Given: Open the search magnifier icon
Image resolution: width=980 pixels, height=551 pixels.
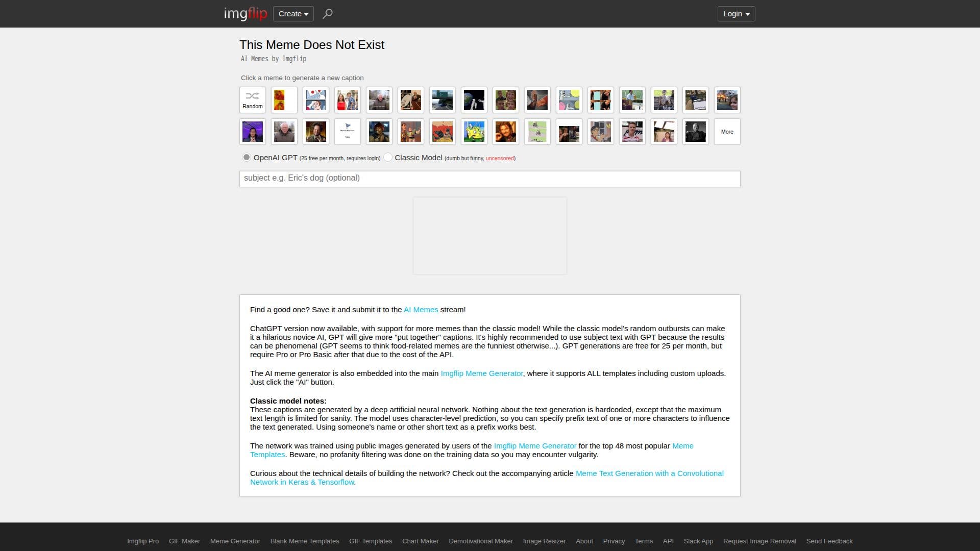Looking at the screenshot, I should (328, 14).
